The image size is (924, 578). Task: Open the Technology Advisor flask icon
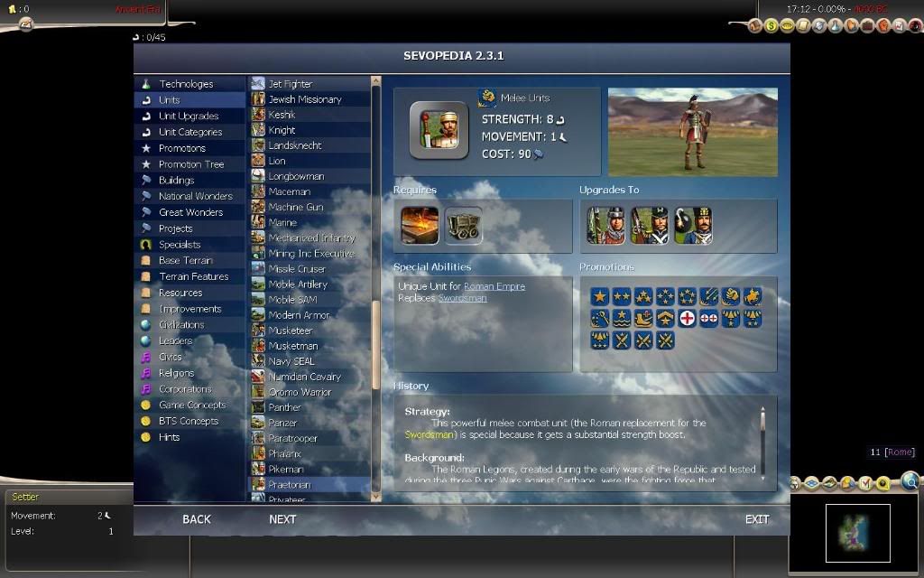click(836, 25)
